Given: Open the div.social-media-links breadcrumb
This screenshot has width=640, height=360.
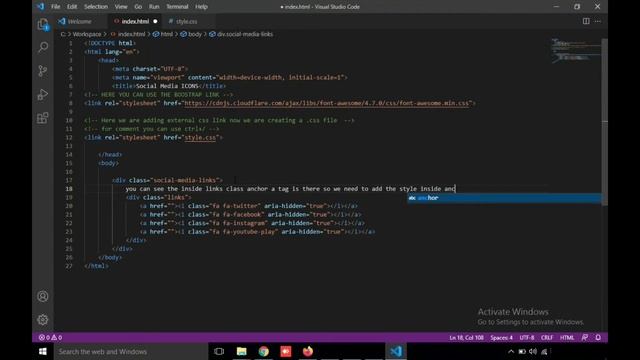Looking at the screenshot, I should (241, 34).
